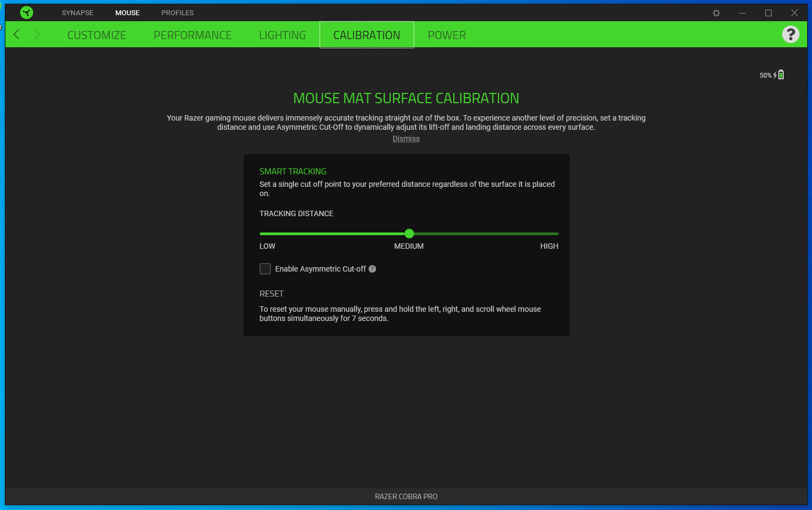Check the battery status indicator
Screen dimensions: 812x510
coord(780,74)
